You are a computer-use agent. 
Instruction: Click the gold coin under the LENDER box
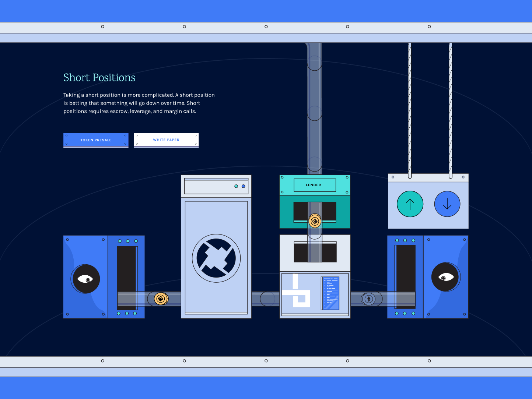tap(315, 221)
